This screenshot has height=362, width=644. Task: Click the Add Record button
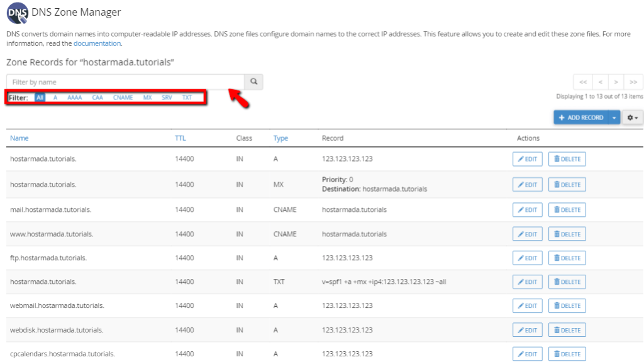[581, 118]
